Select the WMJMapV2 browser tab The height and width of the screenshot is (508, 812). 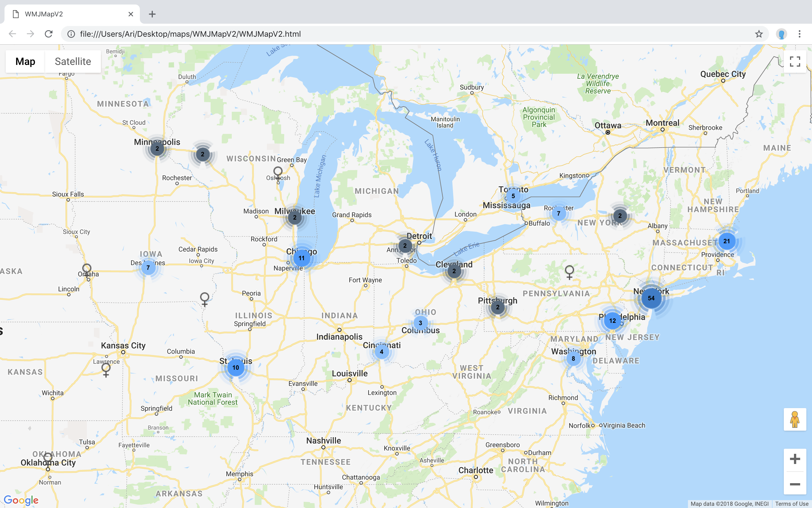coord(72,14)
